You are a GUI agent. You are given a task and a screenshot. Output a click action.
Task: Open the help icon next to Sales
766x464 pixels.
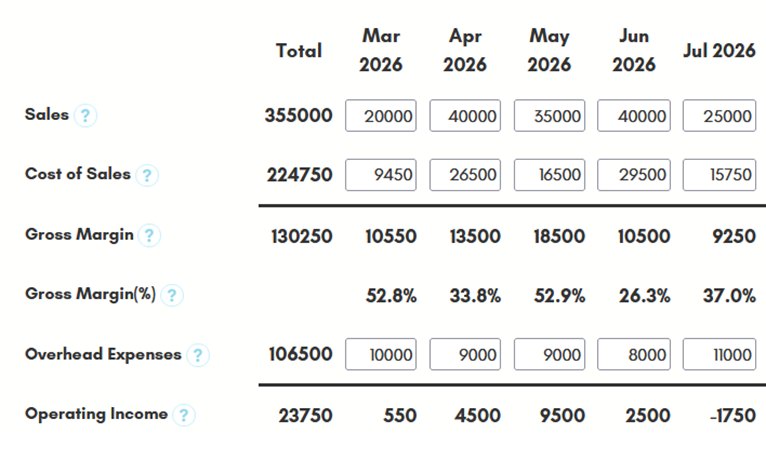coord(85,116)
